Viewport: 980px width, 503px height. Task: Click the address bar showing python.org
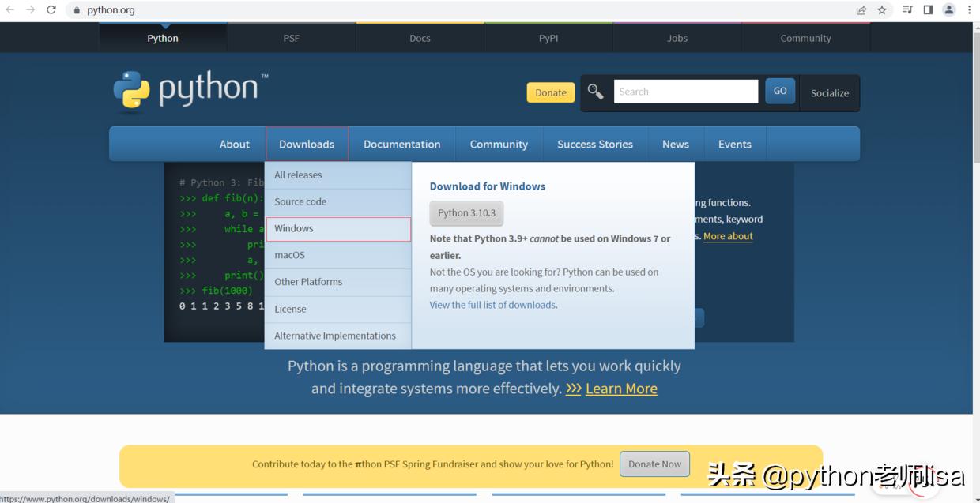(x=458, y=10)
